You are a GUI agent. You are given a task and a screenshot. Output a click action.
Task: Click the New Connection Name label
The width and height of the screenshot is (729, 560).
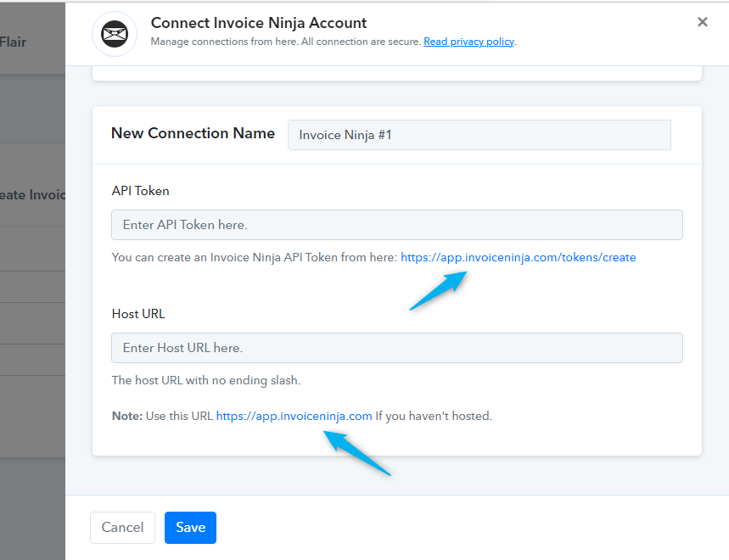pyautogui.click(x=193, y=133)
